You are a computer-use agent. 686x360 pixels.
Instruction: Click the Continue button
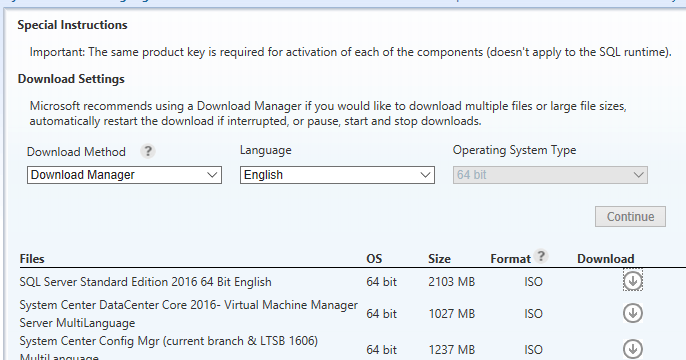point(630,217)
